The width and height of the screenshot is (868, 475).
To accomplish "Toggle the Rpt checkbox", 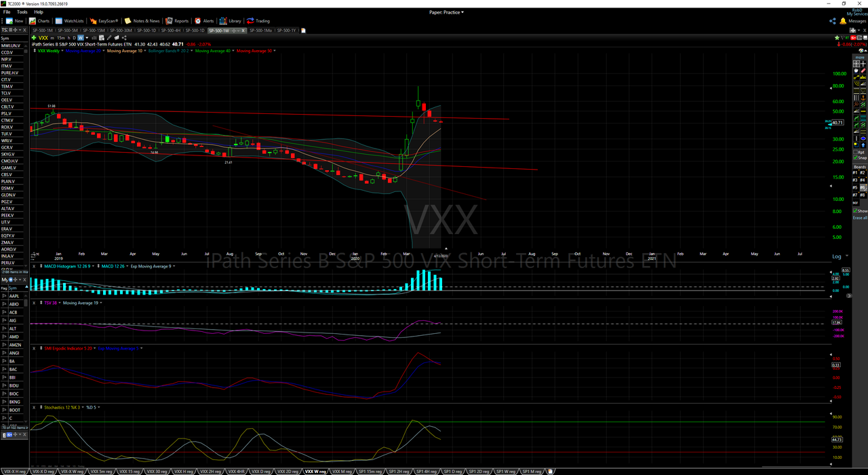I will point(855,152).
